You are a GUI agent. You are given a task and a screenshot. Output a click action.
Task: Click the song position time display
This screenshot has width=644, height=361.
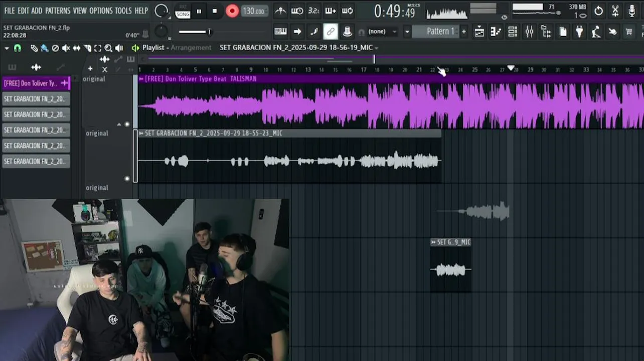click(395, 11)
